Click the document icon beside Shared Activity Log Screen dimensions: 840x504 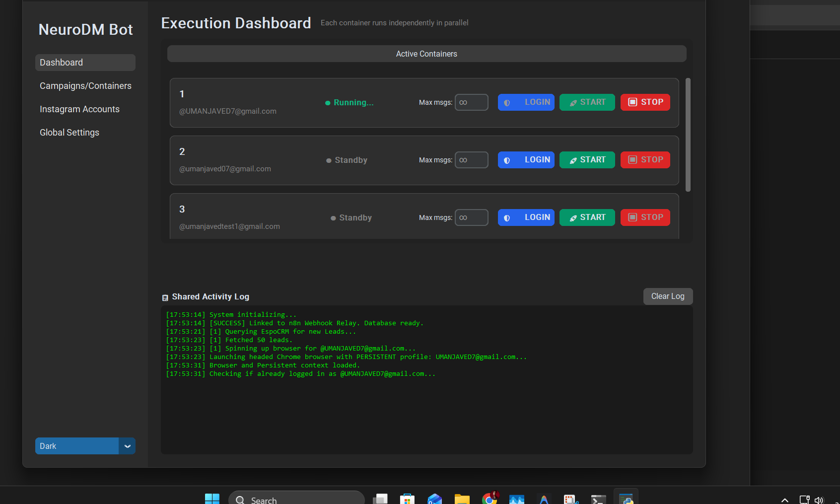pyautogui.click(x=165, y=296)
